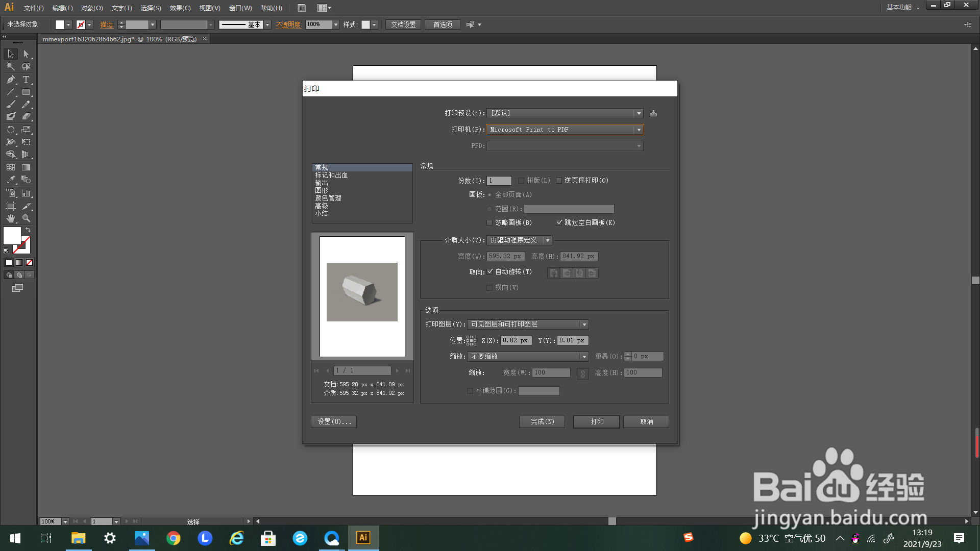Click the white fill color swatch
Image resolution: width=980 pixels, height=551 pixels.
(12, 235)
